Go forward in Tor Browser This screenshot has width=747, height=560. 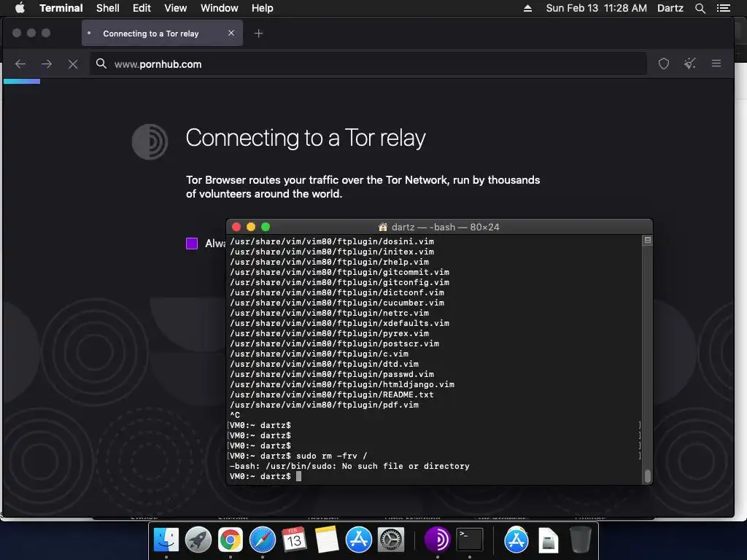(x=47, y=64)
